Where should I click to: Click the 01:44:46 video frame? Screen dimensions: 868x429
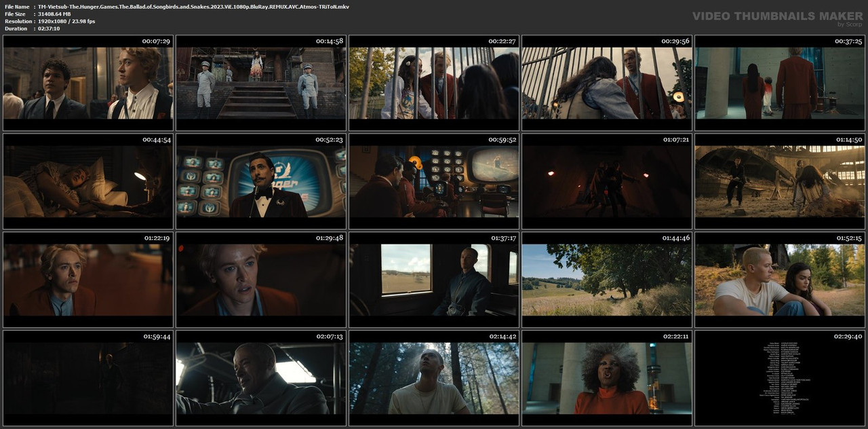point(607,280)
